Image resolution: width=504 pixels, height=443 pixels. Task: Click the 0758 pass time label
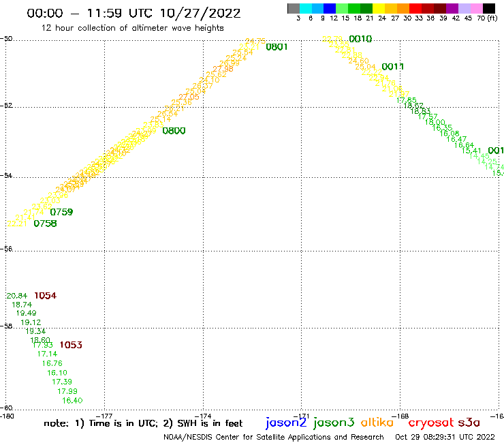click(x=46, y=224)
